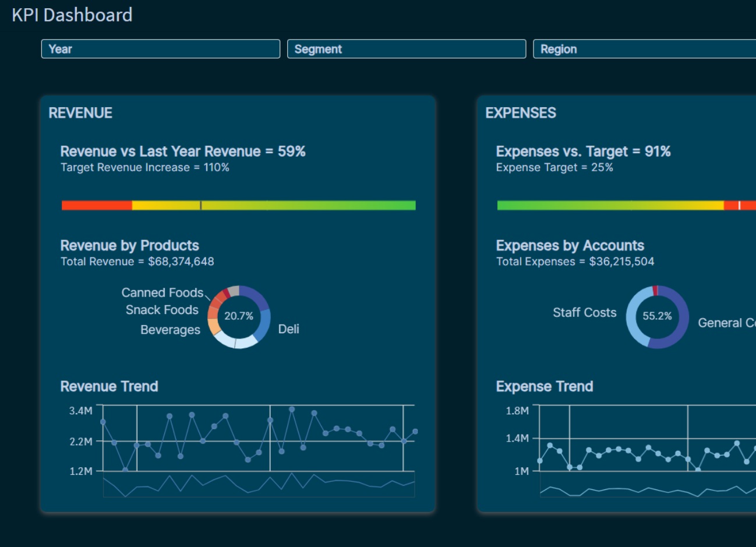Click the 2.2M revenue axis label

[81, 442]
